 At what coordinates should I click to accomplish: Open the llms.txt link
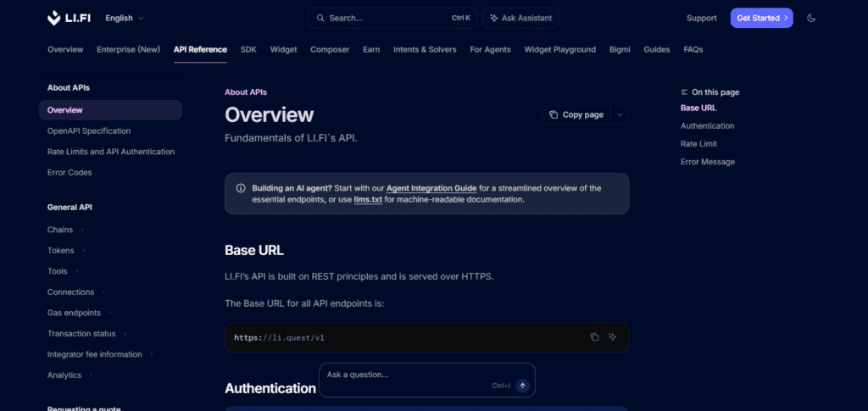[x=368, y=199]
